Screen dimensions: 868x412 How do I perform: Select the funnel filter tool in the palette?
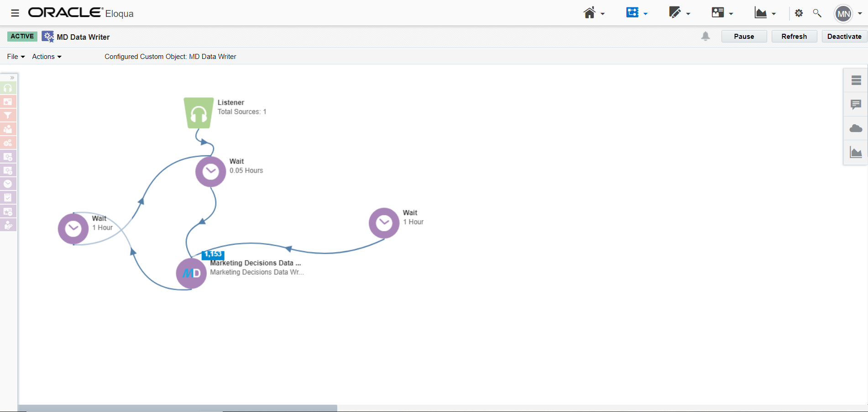pyautogui.click(x=8, y=116)
